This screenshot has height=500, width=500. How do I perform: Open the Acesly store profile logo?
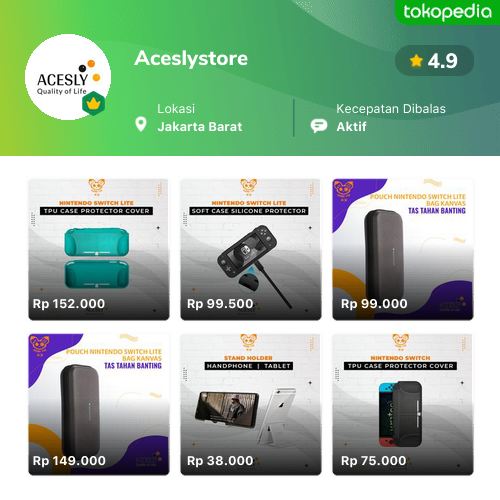click(x=68, y=77)
